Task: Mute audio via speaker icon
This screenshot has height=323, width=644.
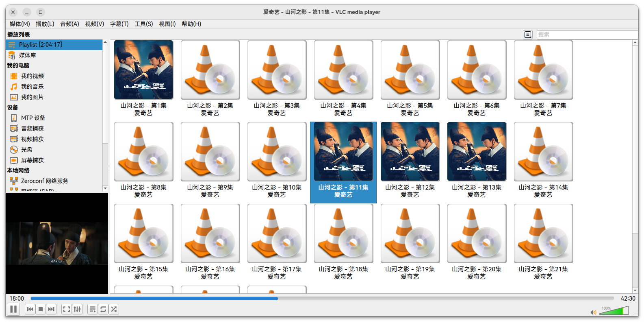Action: point(594,312)
